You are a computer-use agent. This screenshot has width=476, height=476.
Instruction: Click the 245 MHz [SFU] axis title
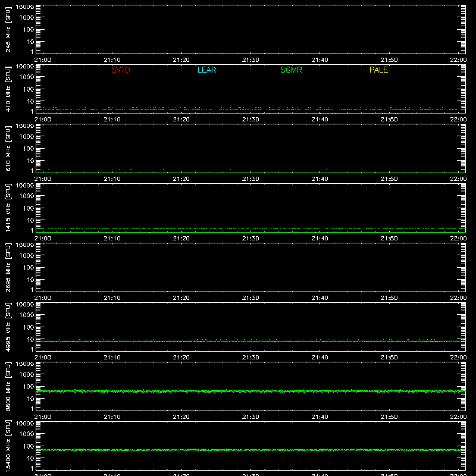tap(8, 29)
